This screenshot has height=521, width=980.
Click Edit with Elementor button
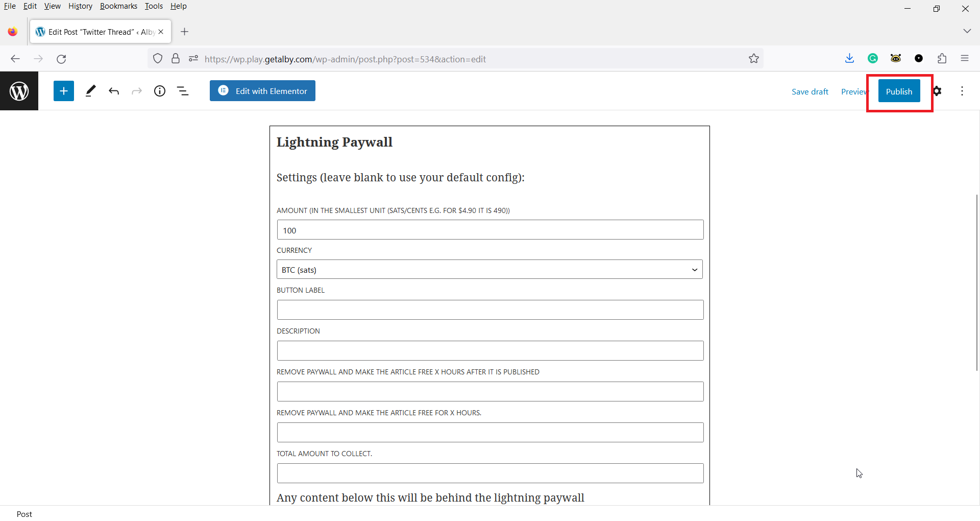[x=262, y=91]
